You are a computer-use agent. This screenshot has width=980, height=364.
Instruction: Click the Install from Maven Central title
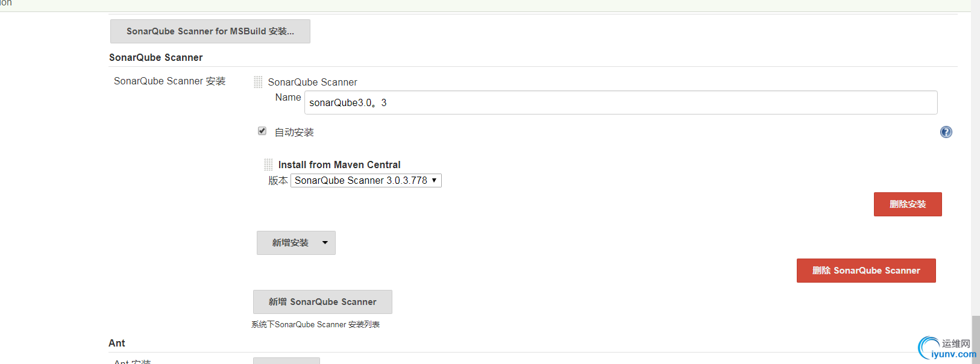pyautogui.click(x=339, y=165)
